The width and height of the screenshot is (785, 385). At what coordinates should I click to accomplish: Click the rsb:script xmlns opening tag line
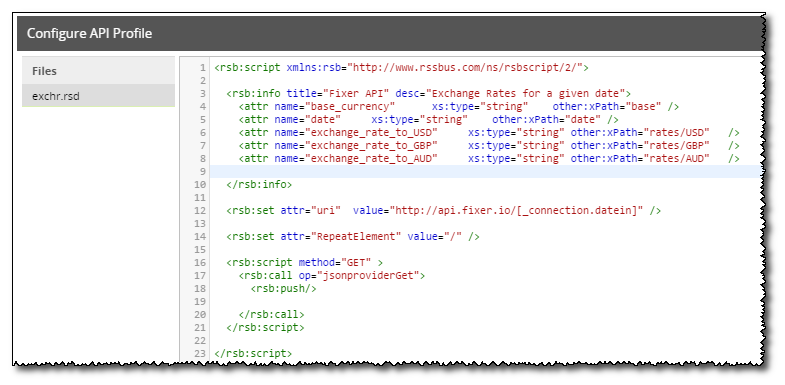coord(402,68)
